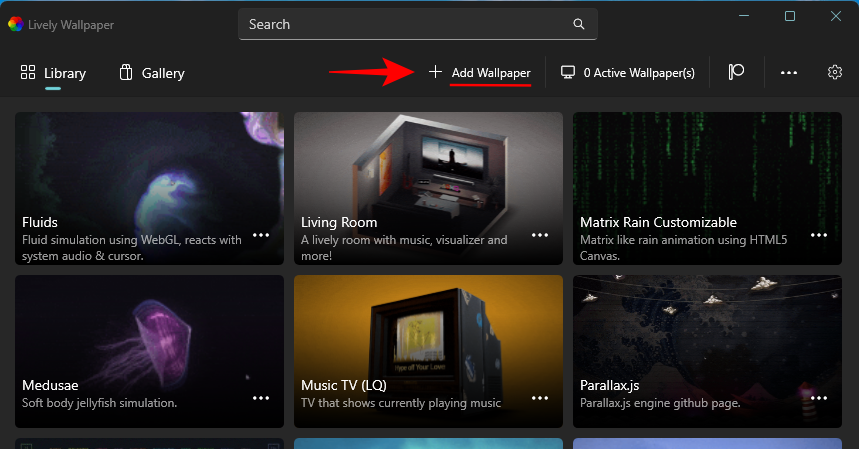Click the plus icon for Add Wallpaper
This screenshot has width=859, height=449.
coord(435,72)
